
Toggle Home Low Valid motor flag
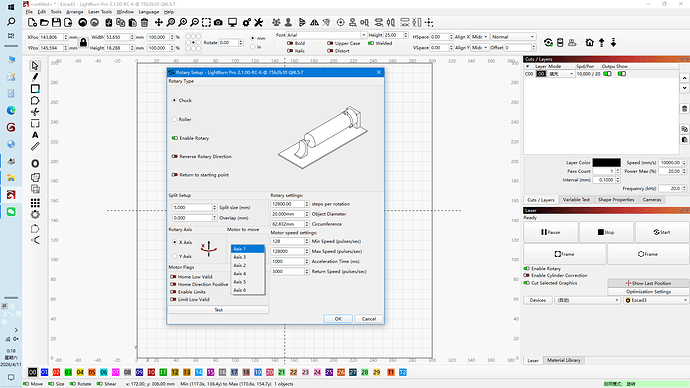tap(173, 277)
